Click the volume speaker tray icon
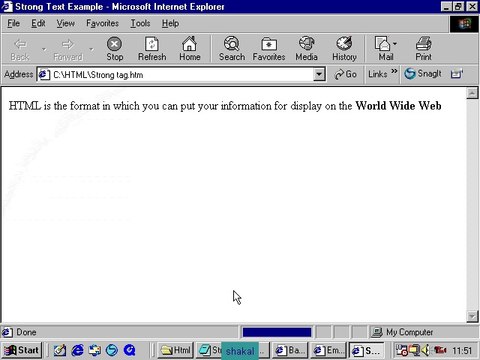 pyautogui.click(x=425, y=350)
